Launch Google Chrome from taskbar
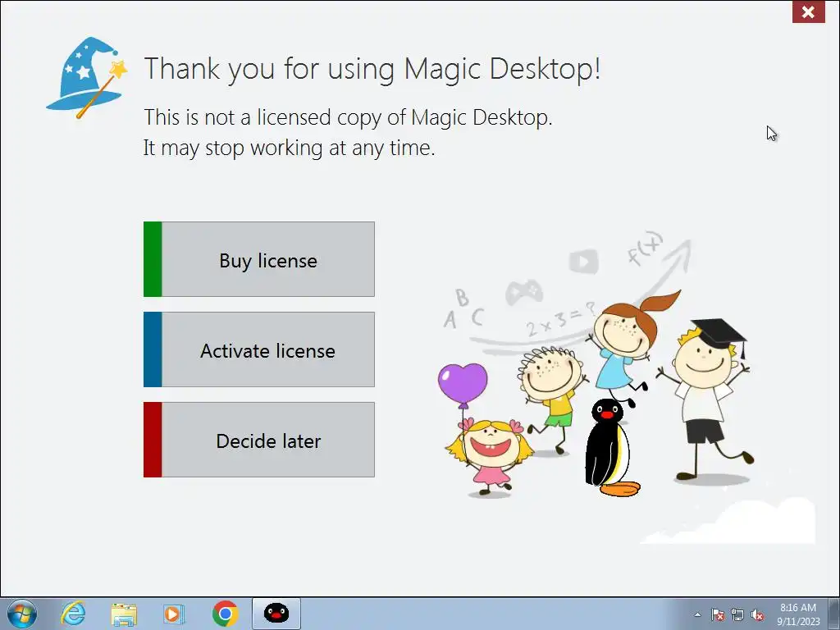Image resolution: width=840 pixels, height=630 pixels. coord(225,614)
